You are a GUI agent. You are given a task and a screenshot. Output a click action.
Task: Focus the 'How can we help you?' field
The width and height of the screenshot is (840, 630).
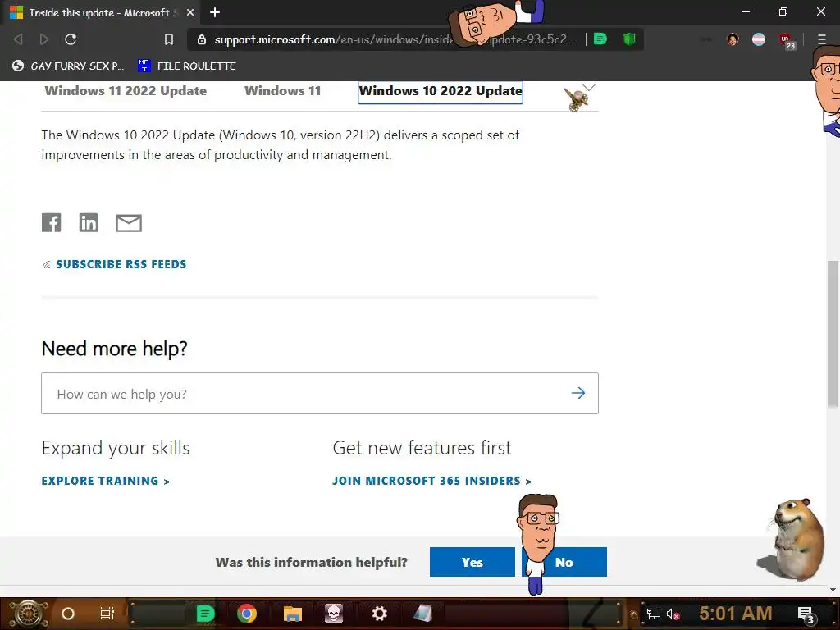(x=320, y=393)
